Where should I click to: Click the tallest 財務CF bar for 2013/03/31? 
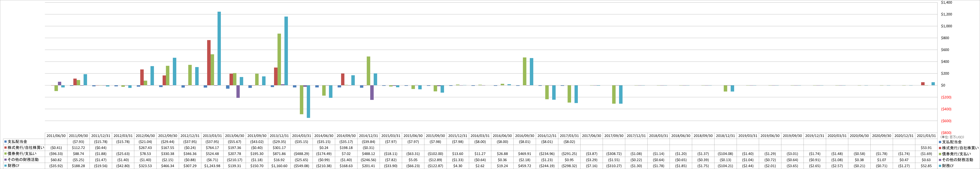click(219, 48)
